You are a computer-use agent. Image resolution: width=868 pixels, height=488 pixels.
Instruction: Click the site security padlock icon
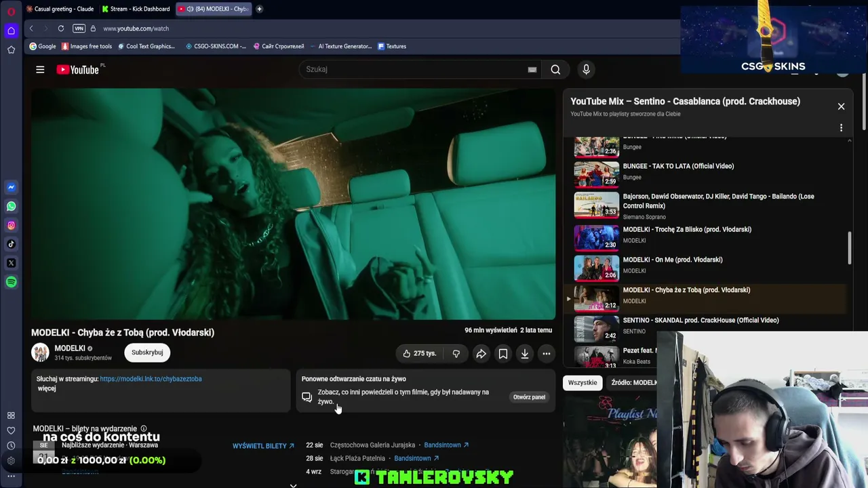pyautogui.click(x=94, y=28)
